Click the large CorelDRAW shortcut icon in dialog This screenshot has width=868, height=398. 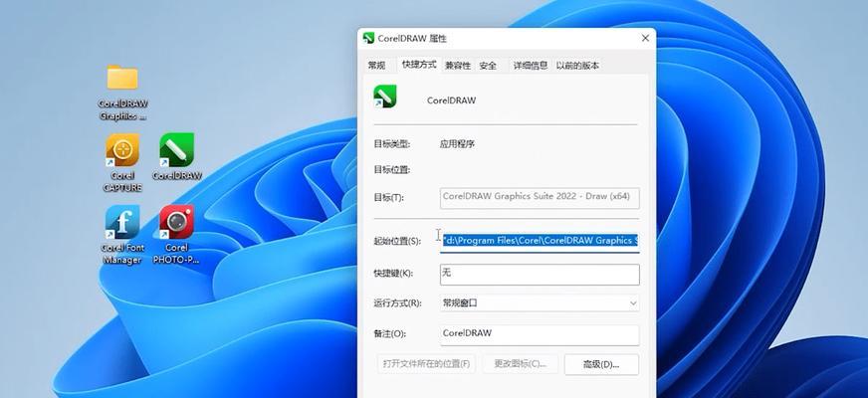[x=385, y=97]
